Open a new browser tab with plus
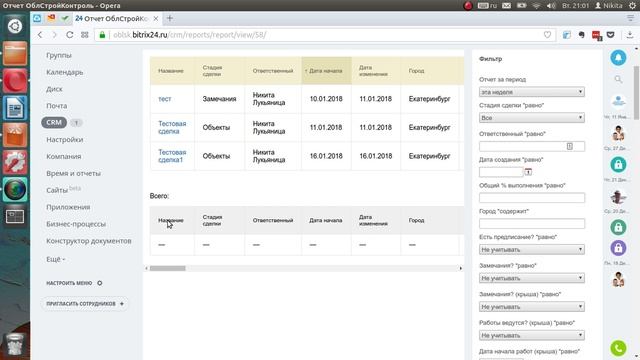 [x=170, y=18]
